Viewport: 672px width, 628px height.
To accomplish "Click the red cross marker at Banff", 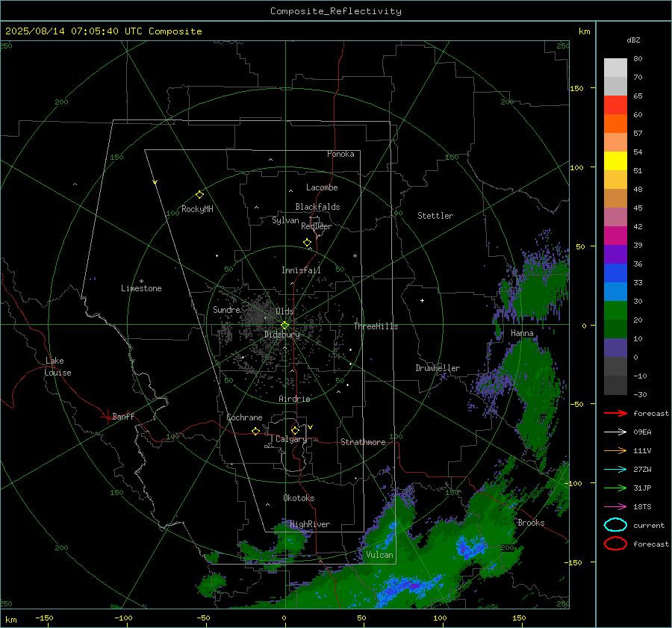I will pyautogui.click(x=107, y=417).
